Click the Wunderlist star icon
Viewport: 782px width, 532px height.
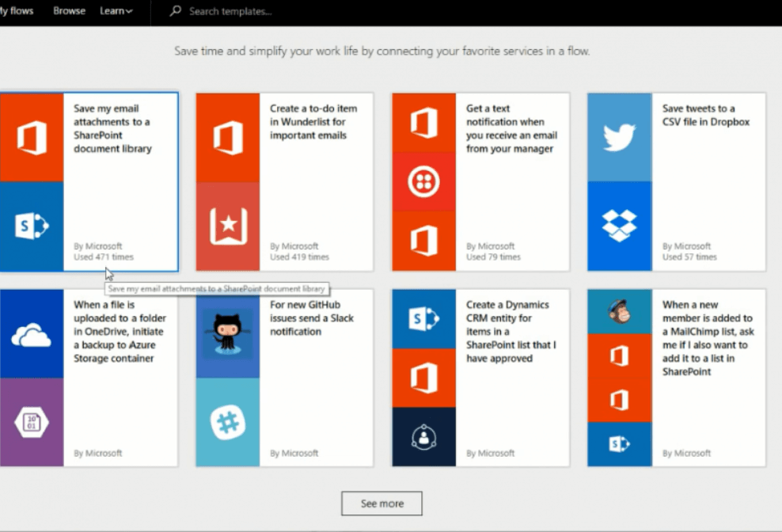point(227,224)
